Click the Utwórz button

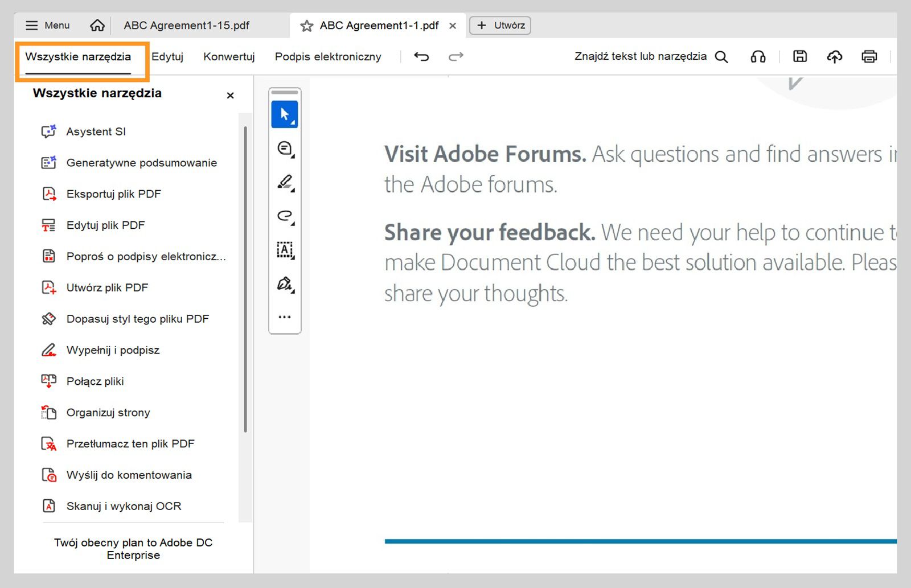click(500, 26)
